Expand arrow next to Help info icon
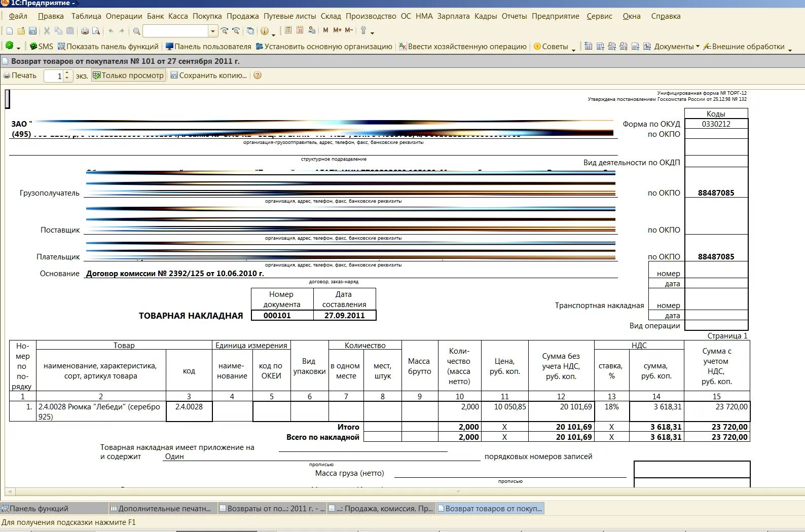Screen dimensions: 805x532 274,34
